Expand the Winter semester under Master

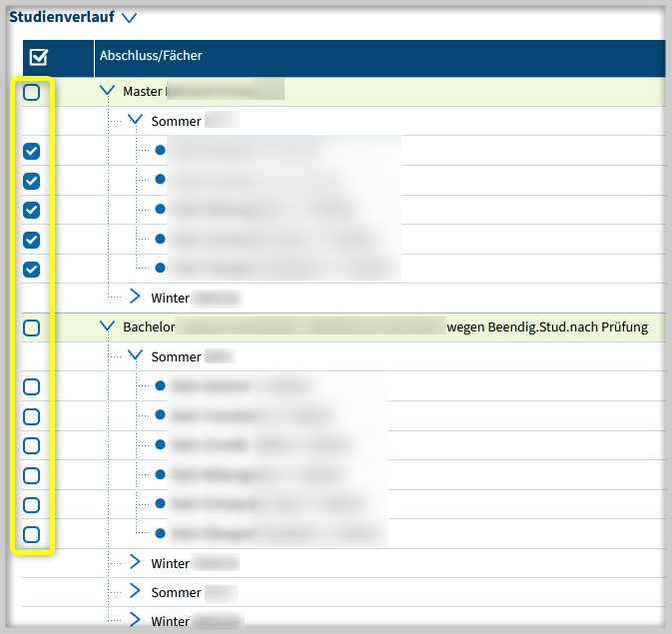(x=135, y=297)
